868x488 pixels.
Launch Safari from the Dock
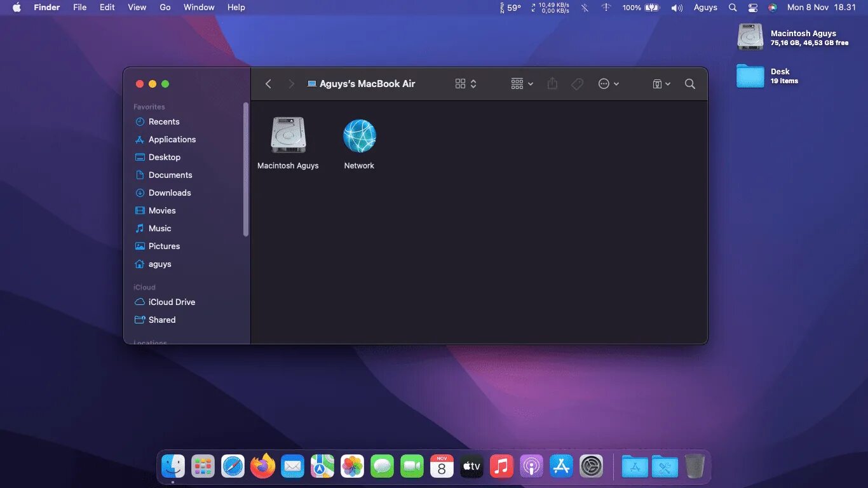[233, 467]
